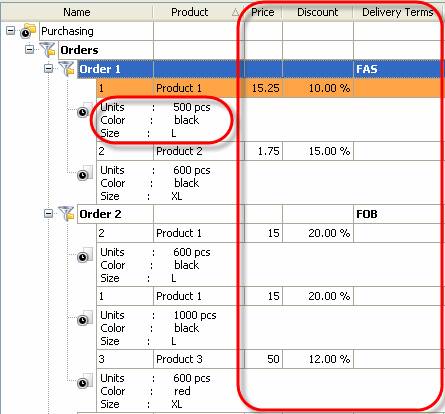The width and height of the screenshot is (445, 414).
Task: Click clock icon beside 600 pcs XL black details
Action: coord(84,174)
